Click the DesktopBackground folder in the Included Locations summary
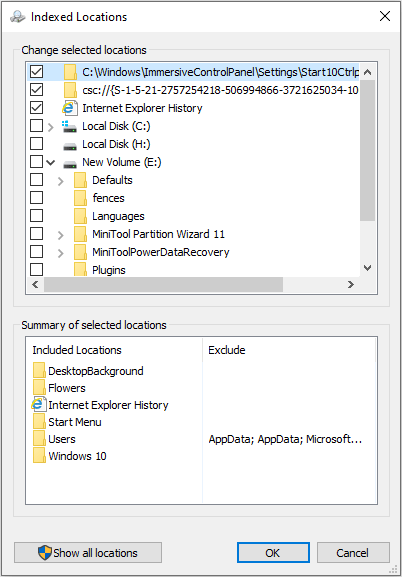The image size is (402, 577). (x=88, y=371)
